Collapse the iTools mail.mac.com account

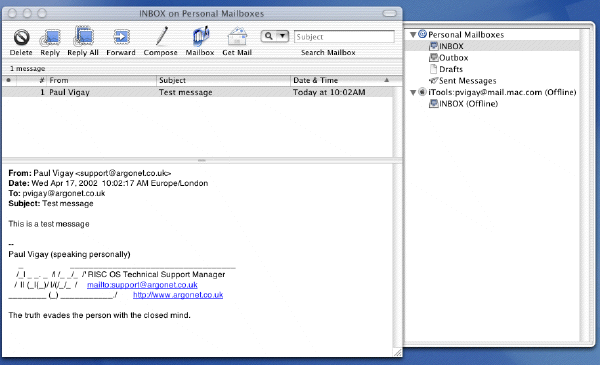pyautogui.click(x=413, y=93)
